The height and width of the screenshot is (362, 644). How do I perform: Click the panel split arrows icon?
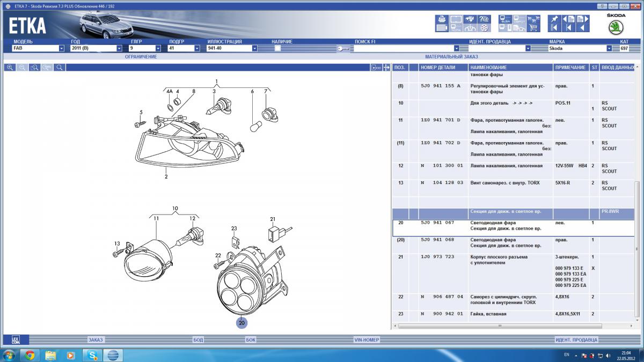point(385,68)
